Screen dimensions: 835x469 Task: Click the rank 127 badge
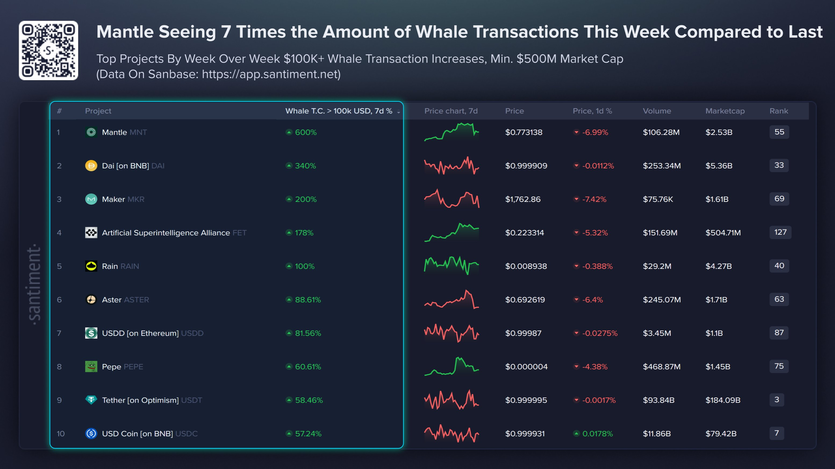(x=780, y=233)
